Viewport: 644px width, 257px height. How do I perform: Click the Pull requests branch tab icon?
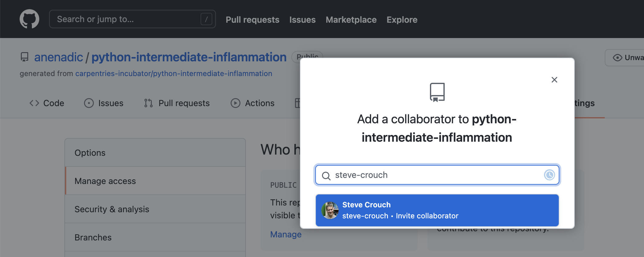pos(148,103)
